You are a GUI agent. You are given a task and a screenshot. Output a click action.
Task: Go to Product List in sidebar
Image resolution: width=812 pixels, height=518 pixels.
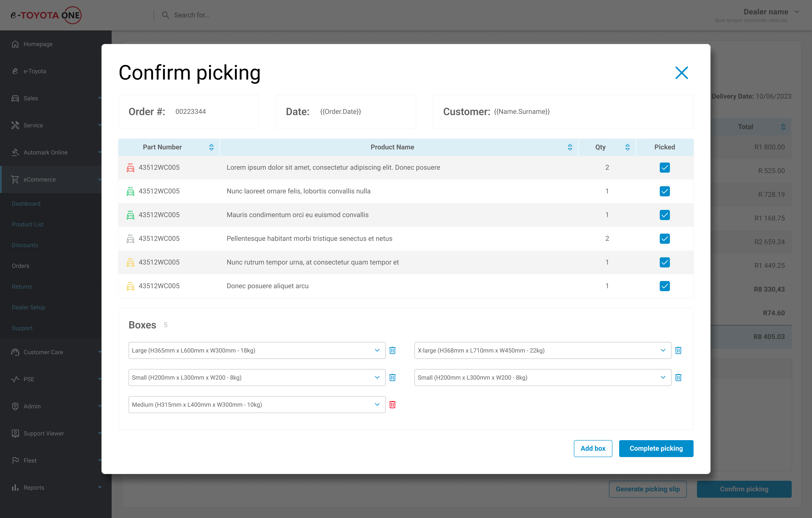click(x=28, y=225)
